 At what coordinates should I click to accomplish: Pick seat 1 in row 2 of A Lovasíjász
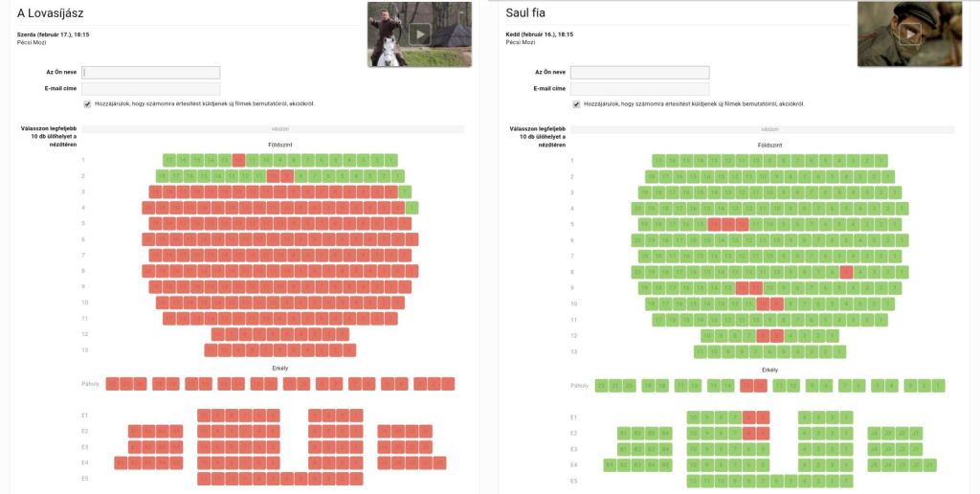coord(398,176)
